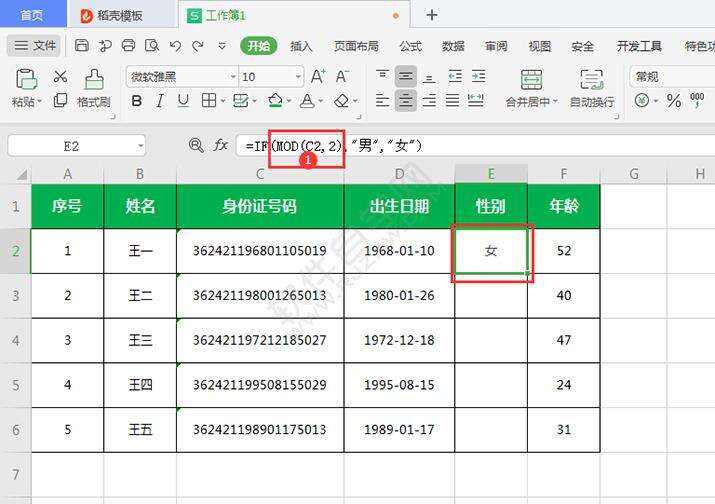
Task: Increase font size with A+ icon
Action: (x=318, y=76)
